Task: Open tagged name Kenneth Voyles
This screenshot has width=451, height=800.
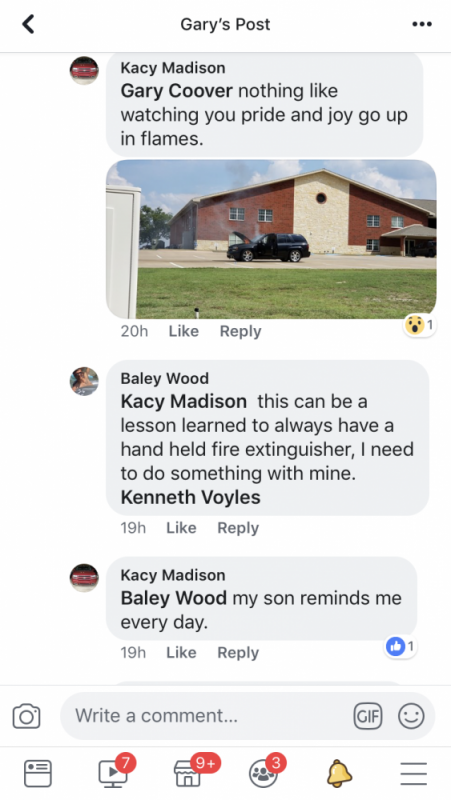Action: click(190, 497)
